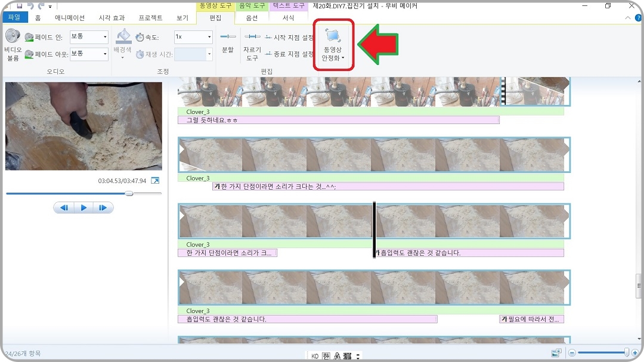The height and width of the screenshot is (362, 644).
Task: Open the 페이드 인 dropdown
Action: click(x=105, y=37)
